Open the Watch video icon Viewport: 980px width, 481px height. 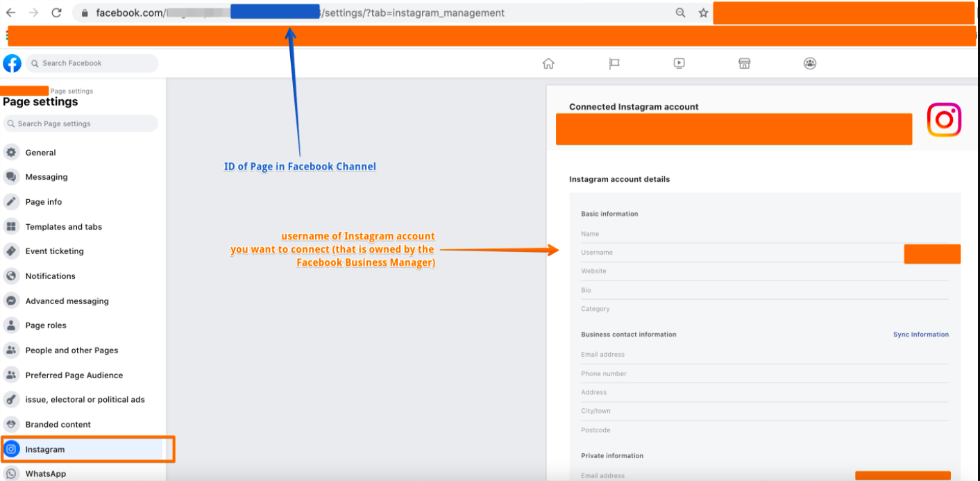pyautogui.click(x=679, y=63)
